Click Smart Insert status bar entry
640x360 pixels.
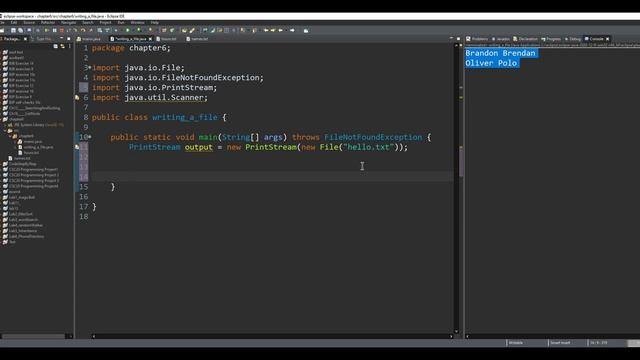point(560,343)
